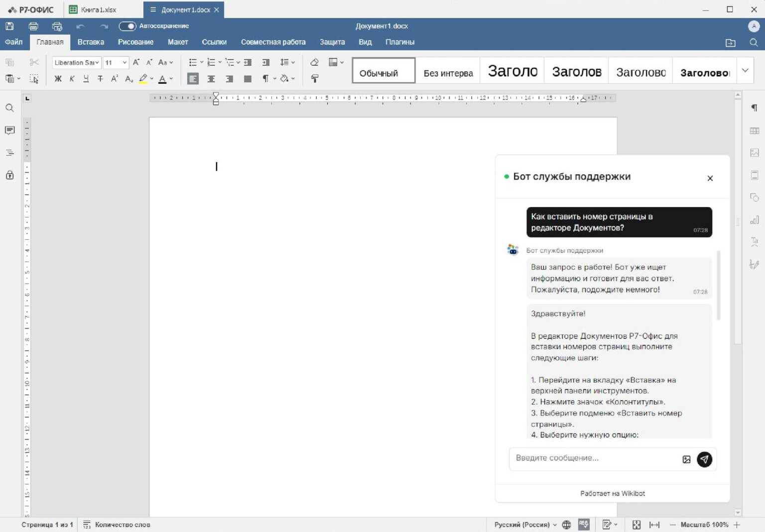This screenshot has height=532, width=765.
Task: Click the send message arrow button
Action: click(x=704, y=459)
